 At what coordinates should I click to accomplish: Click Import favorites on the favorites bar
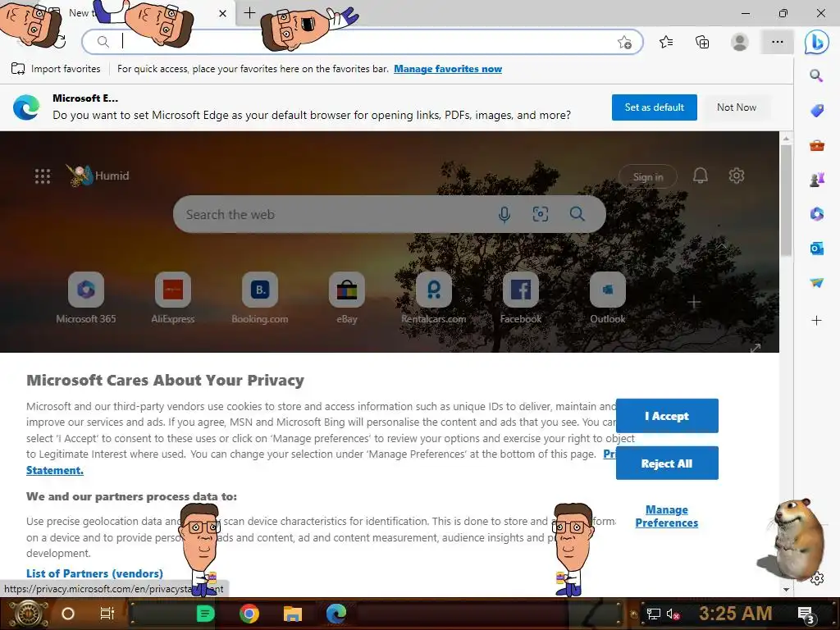(x=56, y=69)
